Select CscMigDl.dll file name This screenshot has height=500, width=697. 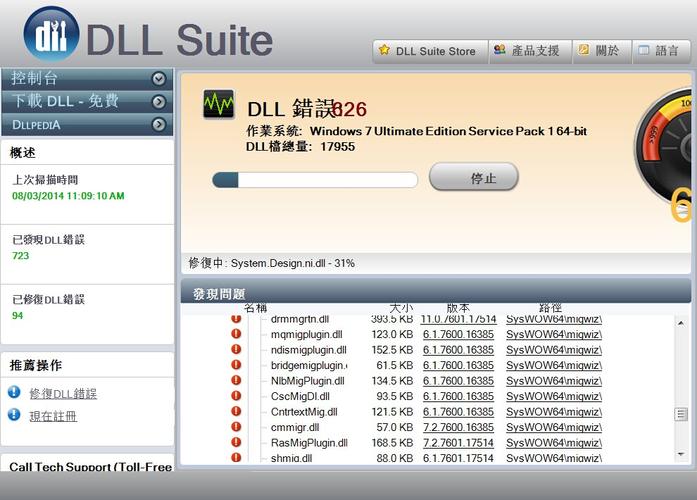click(300, 396)
